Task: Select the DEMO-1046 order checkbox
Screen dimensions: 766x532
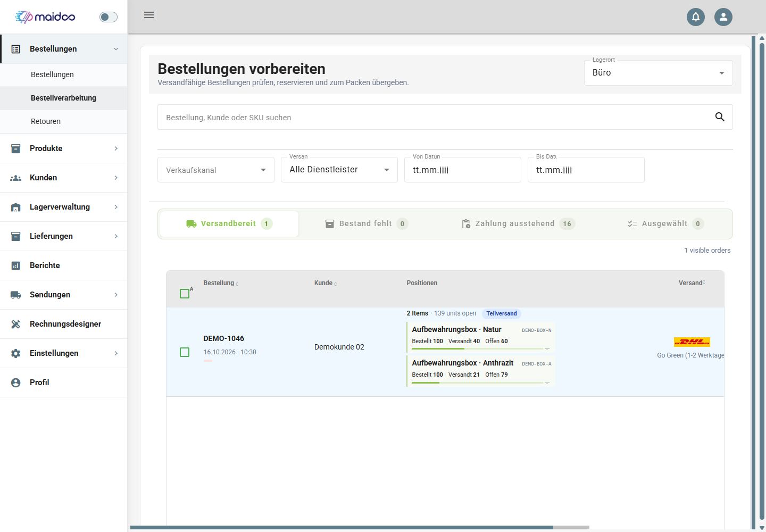Action: (185, 352)
